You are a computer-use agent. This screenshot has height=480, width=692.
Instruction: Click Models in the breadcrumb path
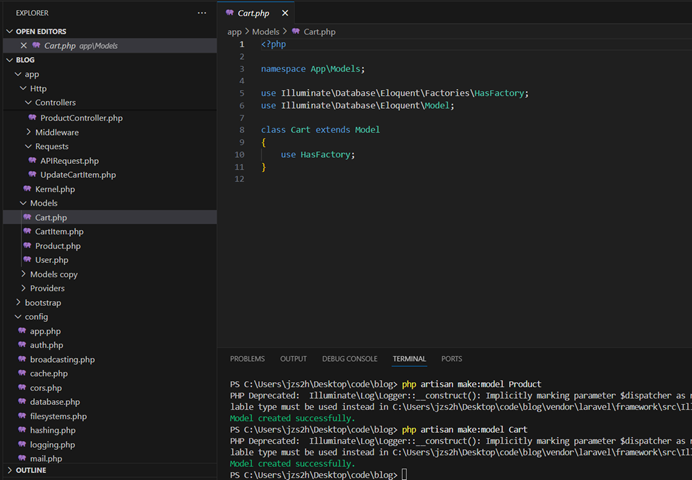point(265,32)
